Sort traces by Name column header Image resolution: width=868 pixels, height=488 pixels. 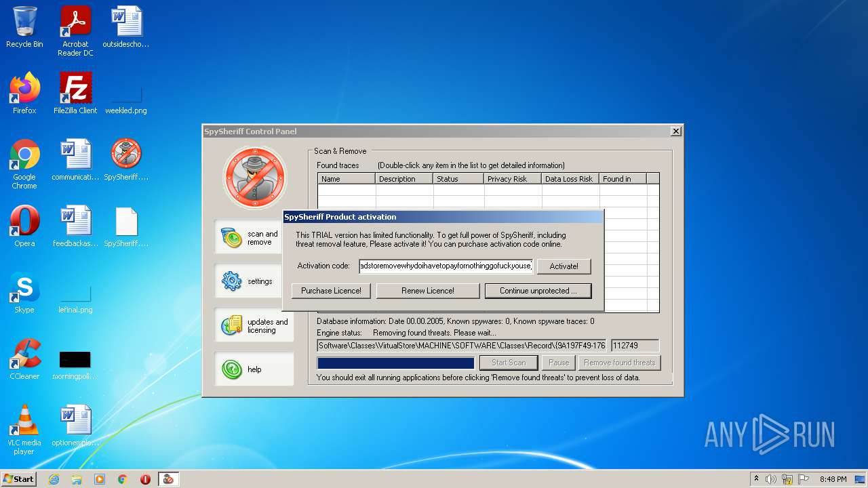pos(347,179)
